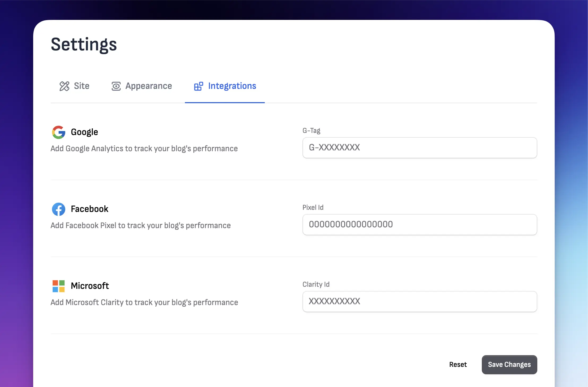Click the Facebook Pixel Id field
This screenshot has width=588, height=387.
(420, 225)
